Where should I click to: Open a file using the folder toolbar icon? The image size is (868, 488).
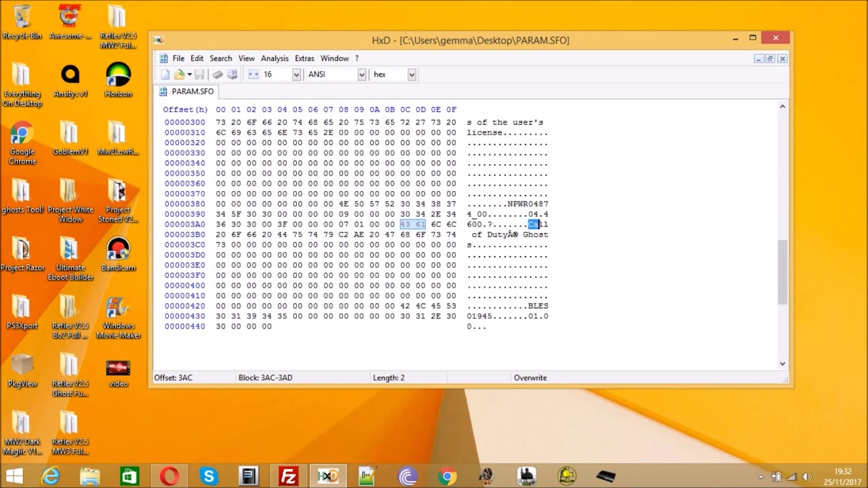pyautogui.click(x=179, y=75)
